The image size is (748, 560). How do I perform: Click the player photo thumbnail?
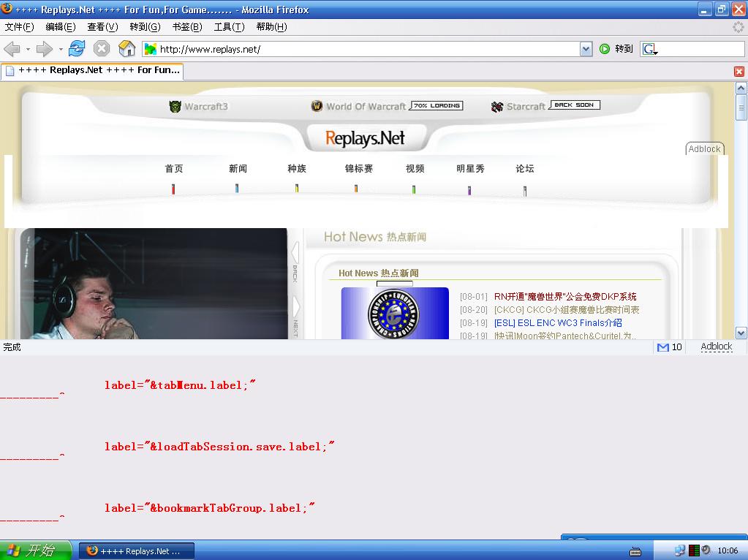154,284
